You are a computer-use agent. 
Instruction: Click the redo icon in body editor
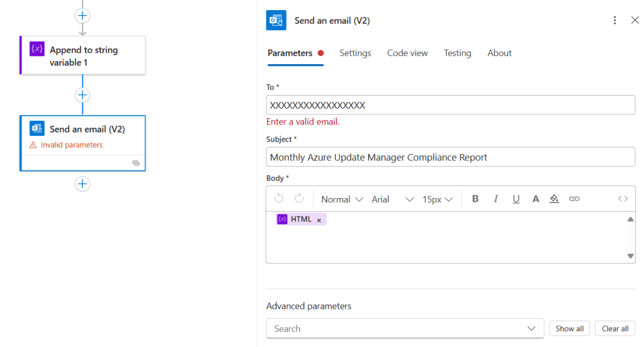[299, 199]
